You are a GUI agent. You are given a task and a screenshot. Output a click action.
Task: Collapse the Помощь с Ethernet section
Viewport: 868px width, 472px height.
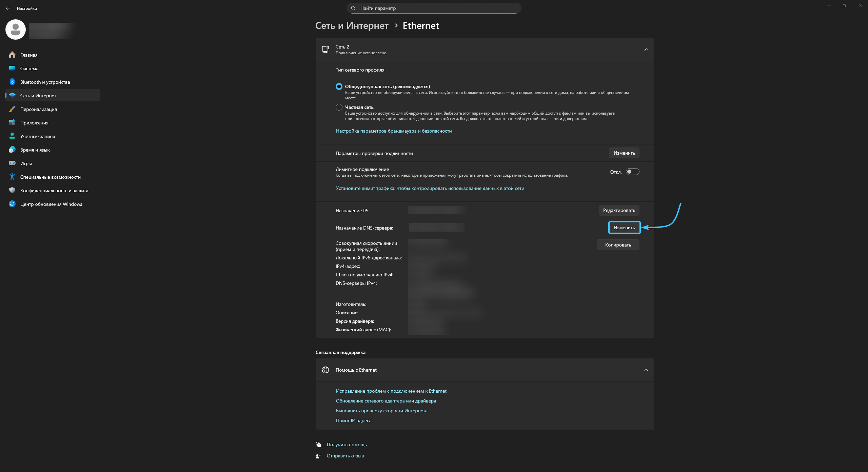coord(646,370)
